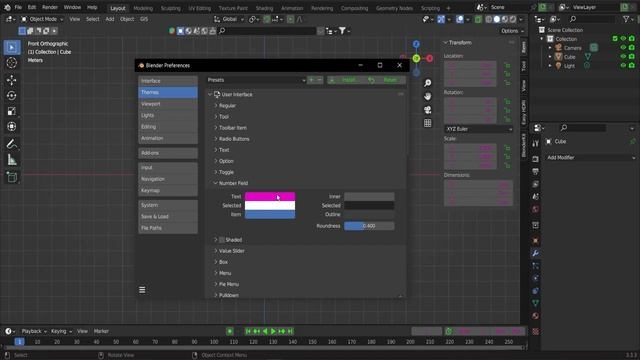Open the Add Modifier dropdown
Viewport: 640px width, 360px height.
pyautogui.click(x=591, y=158)
